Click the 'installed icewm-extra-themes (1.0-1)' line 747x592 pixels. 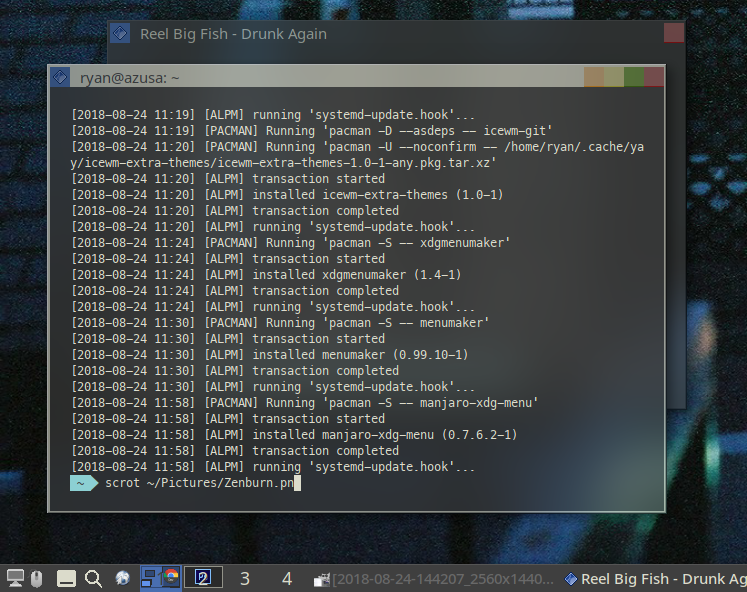pyautogui.click(x=287, y=195)
